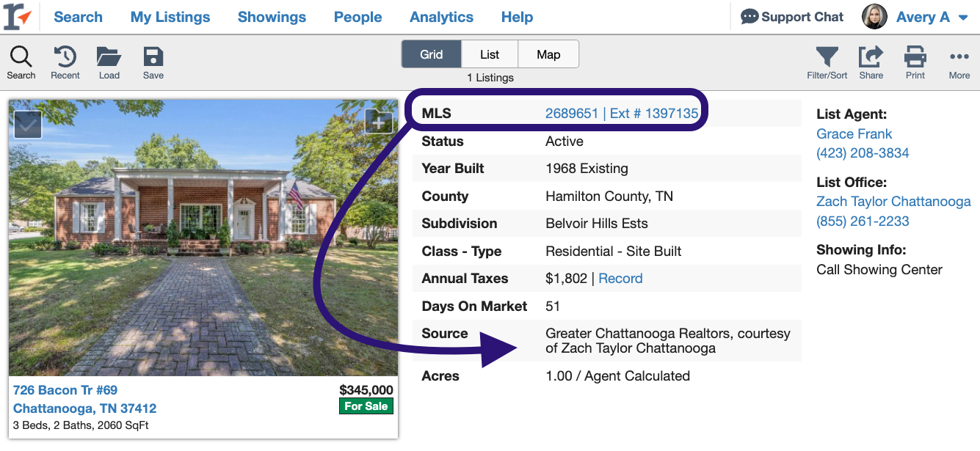Screen dimensions: 980x451
Task: Open the tax Record link
Action: point(620,279)
